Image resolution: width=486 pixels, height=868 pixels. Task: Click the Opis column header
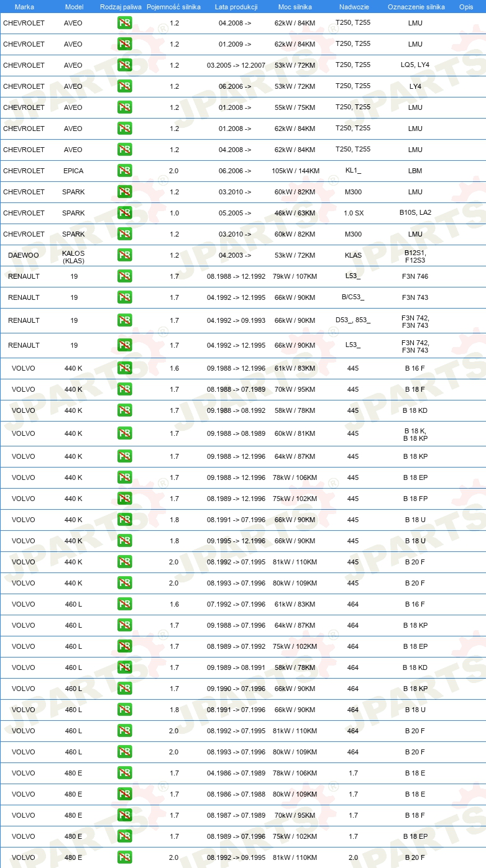point(466,6)
